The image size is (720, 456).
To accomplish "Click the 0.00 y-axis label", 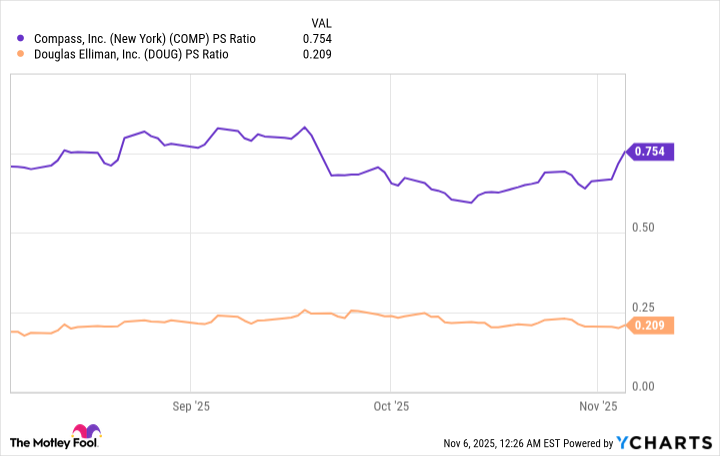I will tap(646, 386).
